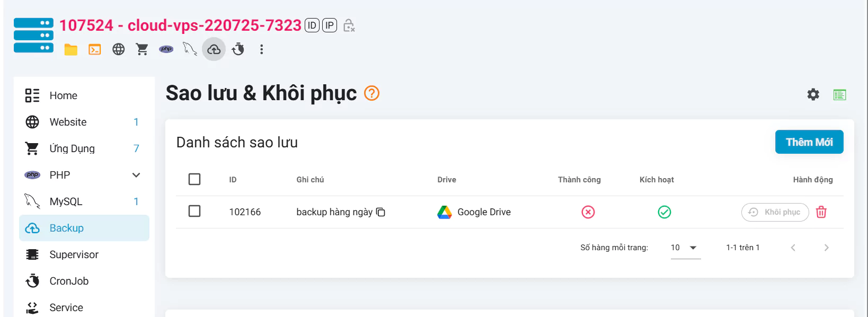Viewport: 868px width, 317px height.
Task: Open the terminal icon in toolbar
Action: coord(95,49)
